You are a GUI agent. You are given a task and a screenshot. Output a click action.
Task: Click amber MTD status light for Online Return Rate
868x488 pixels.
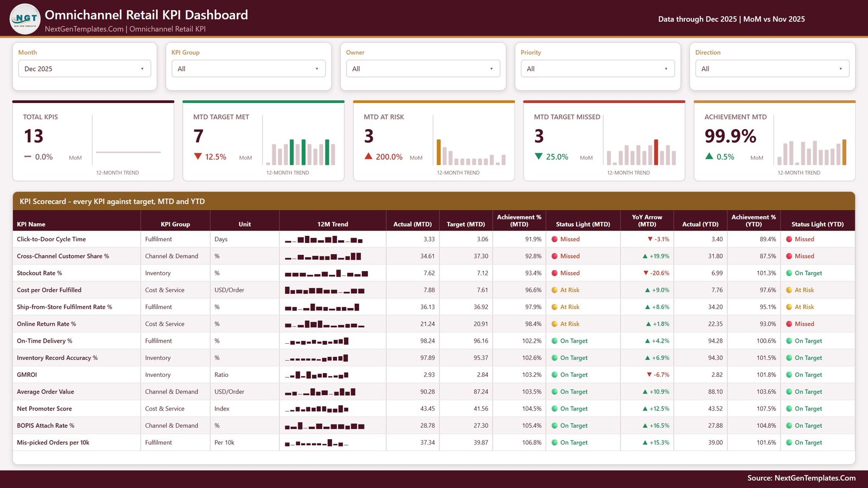(x=555, y=324)
